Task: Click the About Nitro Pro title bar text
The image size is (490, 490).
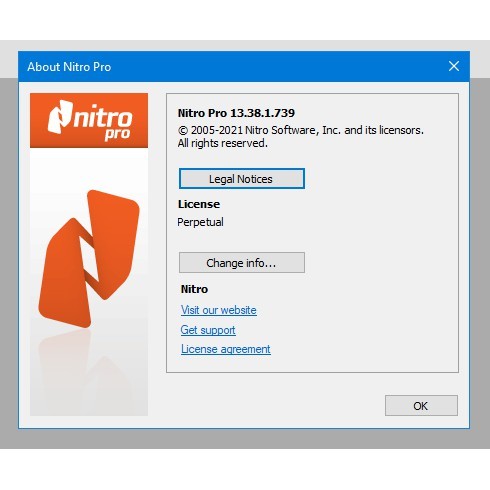Action: point(69,67)
